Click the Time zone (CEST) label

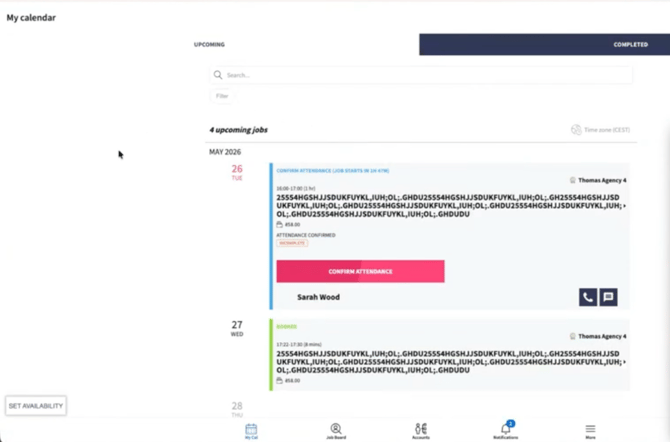pyautogui.click(x=607, y=130)
